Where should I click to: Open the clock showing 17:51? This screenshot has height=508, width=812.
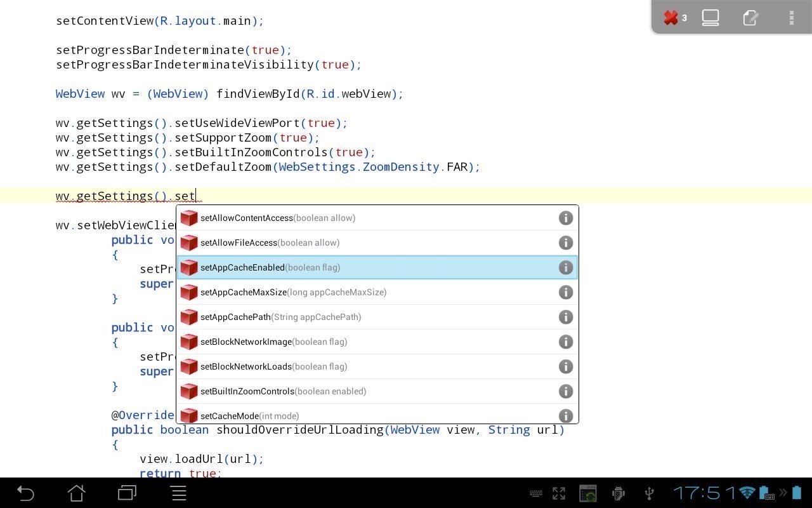[x=704, y=493]
